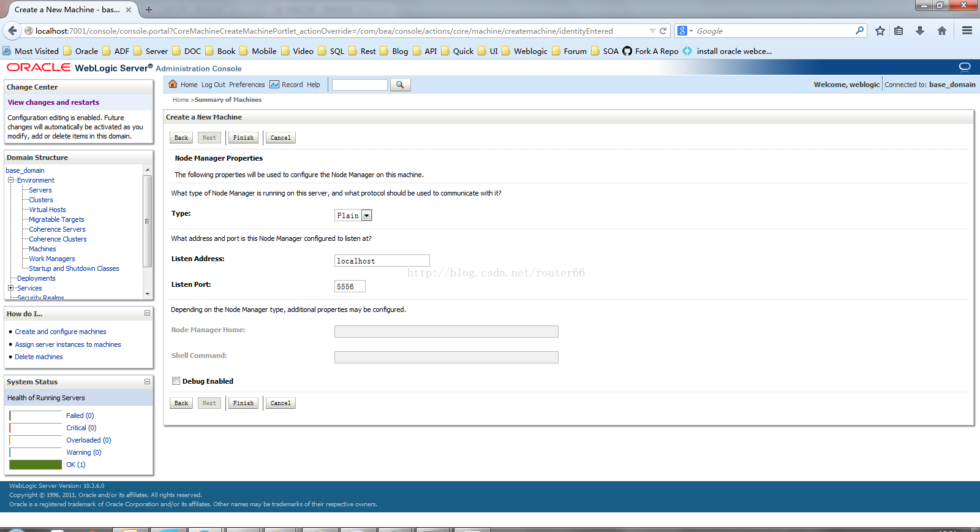Open the SQL bookmarks folder
The width and height of the screenshot is (980, 532).
(331, 51)
